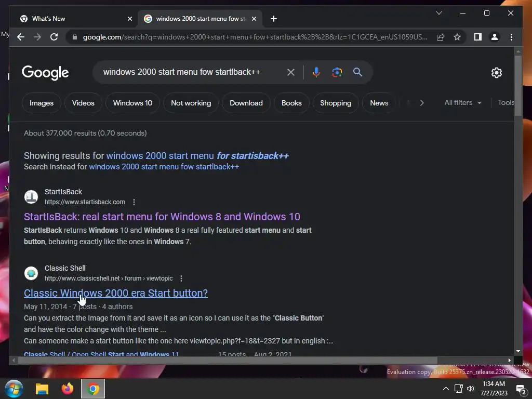Open Chrome three-dot menu
This screenshot has width=532, height=399.
tap(511, 37)
